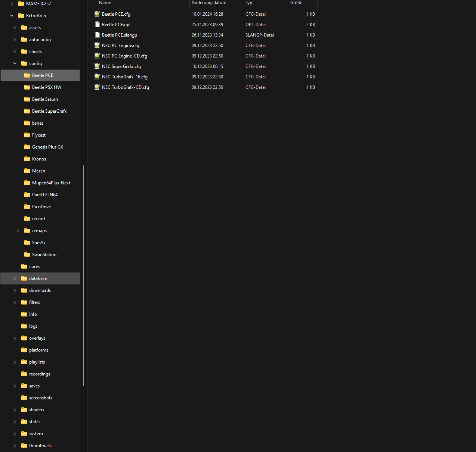Click the Beetle PCE.opt file icon
The height and width of the screenshot is (452, 476).
97,24
